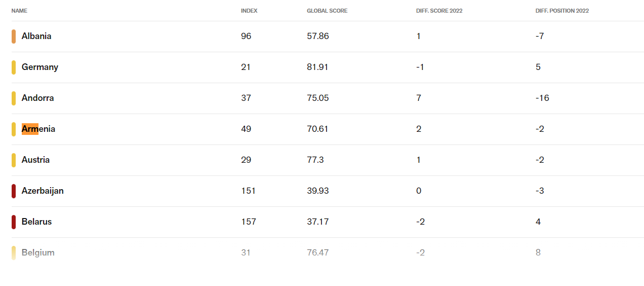Sort by DIFF. SCORE 2022 header
Screen dimensions: 644x286
[x=439, y=11]
